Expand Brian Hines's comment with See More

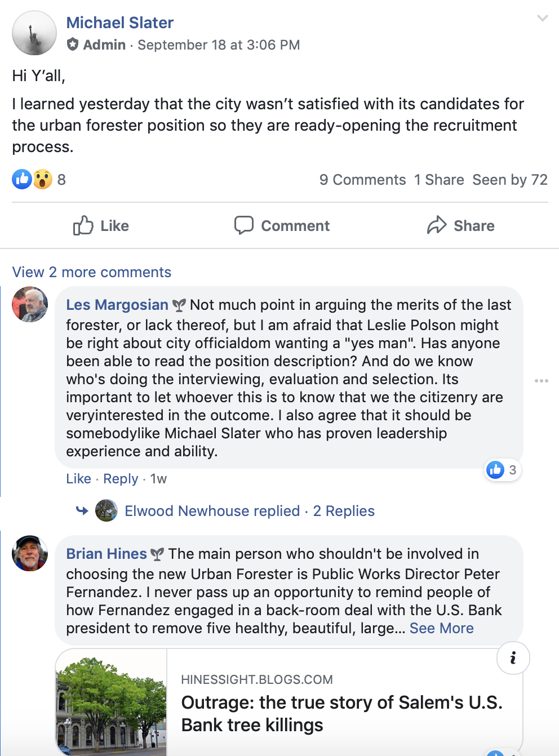(x=441, y=628)
